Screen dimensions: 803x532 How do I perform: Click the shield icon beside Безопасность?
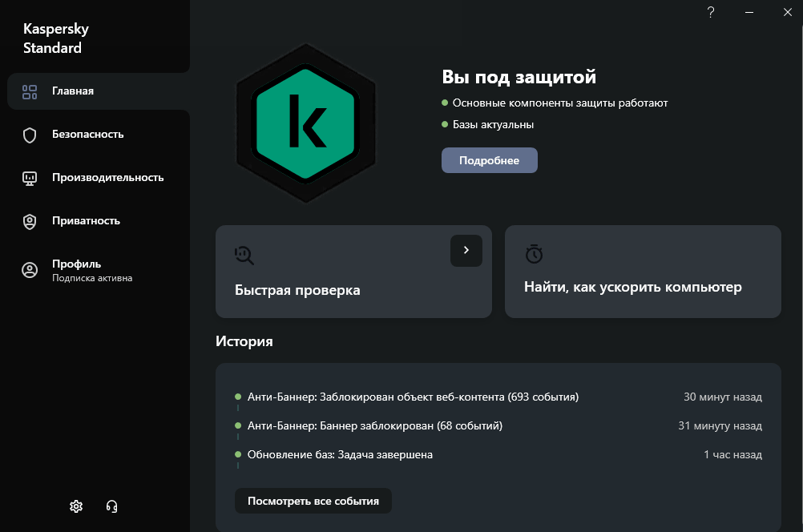click(30, 135)
